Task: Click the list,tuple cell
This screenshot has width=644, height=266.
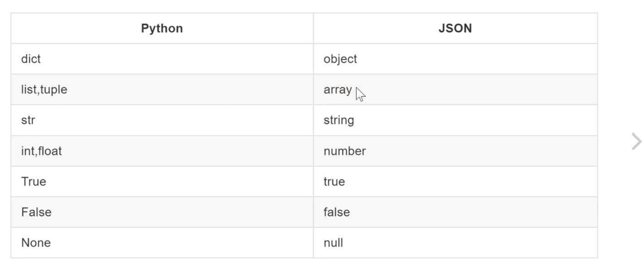Action: click(x=44, y=90)
